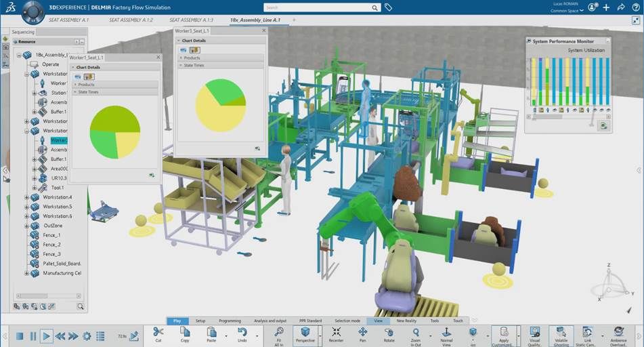Select the Normal View tool
Image resolution: width=644 pixels, height=347 pixels.
446,335
